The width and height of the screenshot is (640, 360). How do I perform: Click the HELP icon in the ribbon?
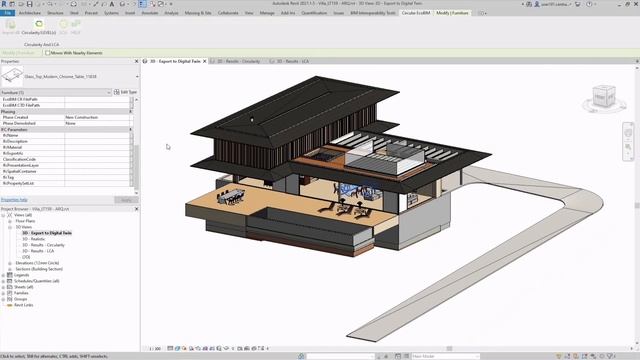[x=76, y=24]
